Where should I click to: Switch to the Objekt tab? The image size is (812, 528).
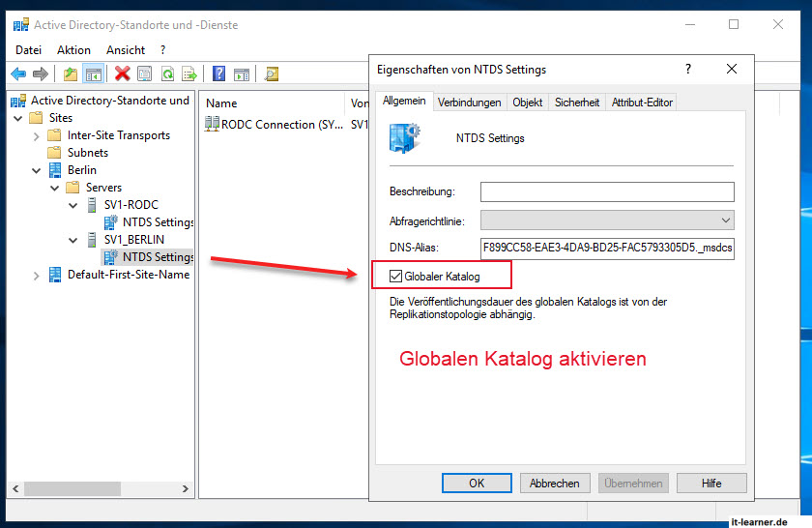527,103
